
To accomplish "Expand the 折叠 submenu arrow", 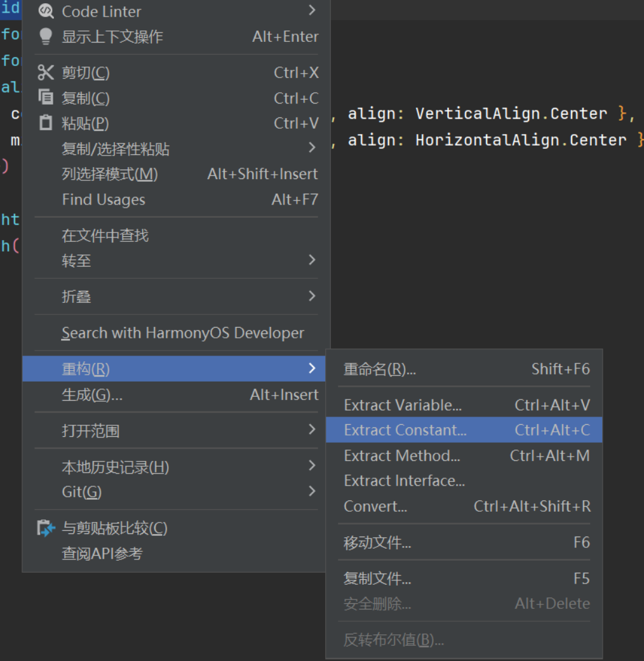I will (312, 296).
